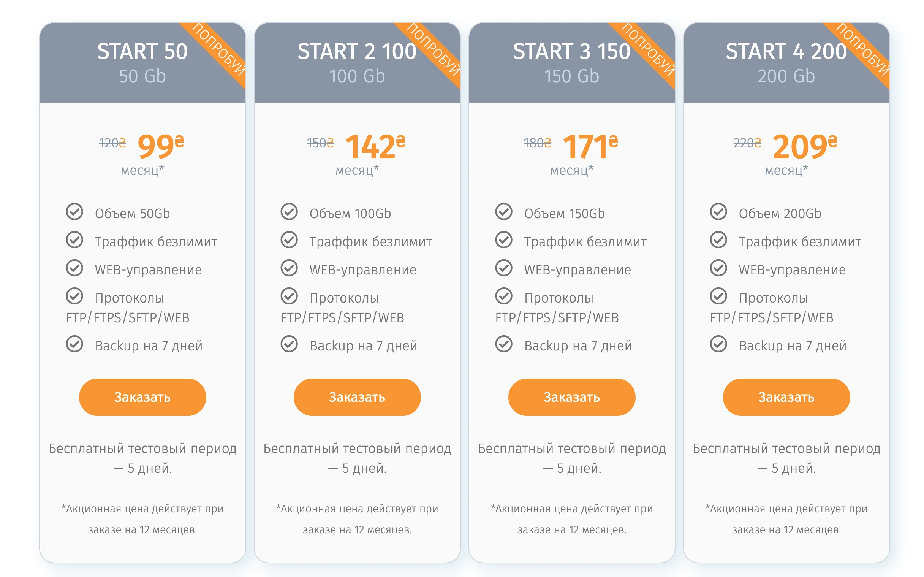
Task: Click checkmark icon beside Траффик безлимит in START 2 100
Action: click(x=289, y=240)
